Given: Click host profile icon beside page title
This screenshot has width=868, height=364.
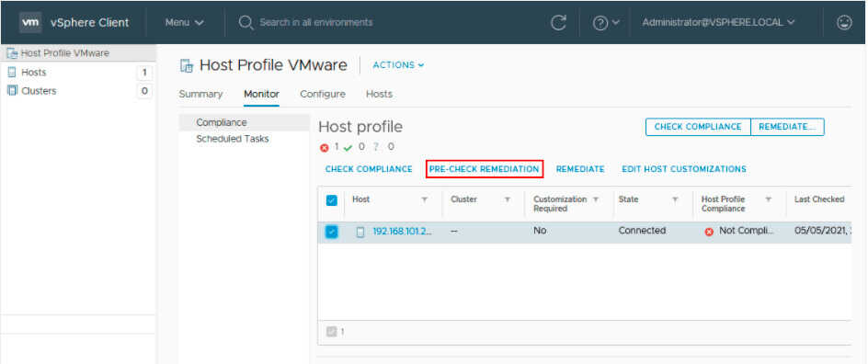Looking at the screenshot, I should pos(187,66).
